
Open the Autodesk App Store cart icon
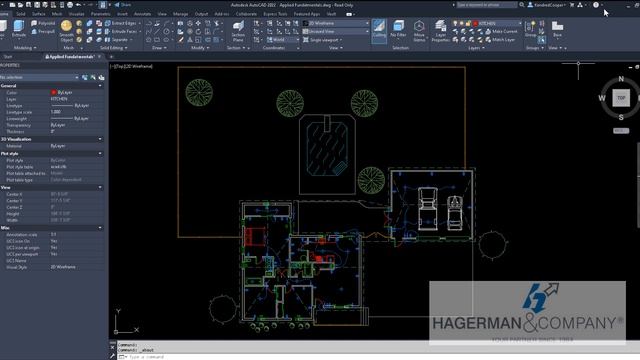coord(571,5)
